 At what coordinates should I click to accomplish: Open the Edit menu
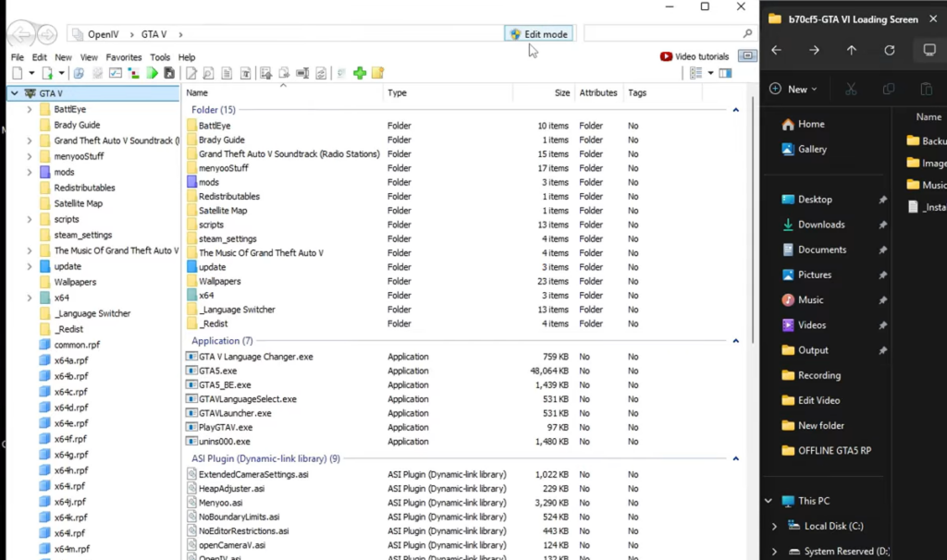click(x=39, y=57)
